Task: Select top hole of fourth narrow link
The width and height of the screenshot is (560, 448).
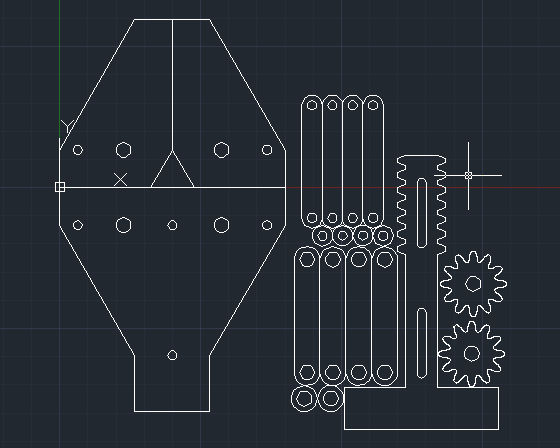Action: pyautogui.click(x=373, y=105)
